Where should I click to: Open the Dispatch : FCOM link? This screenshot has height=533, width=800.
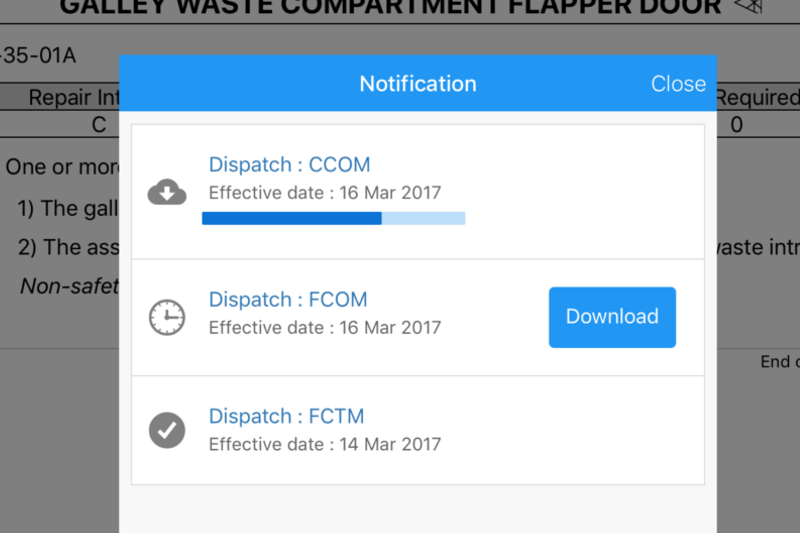[x=288, y=299]
